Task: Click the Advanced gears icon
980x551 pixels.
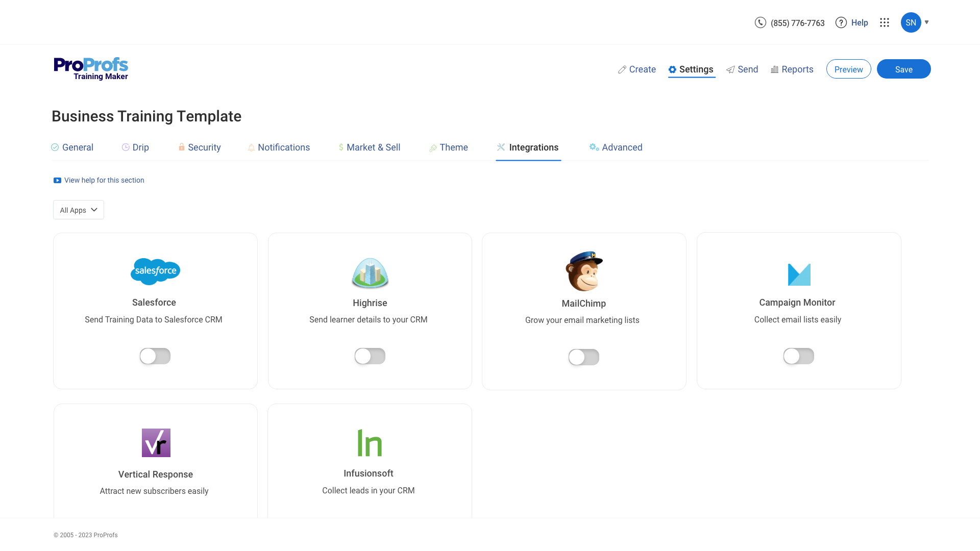Action: (x=594, y=147)
